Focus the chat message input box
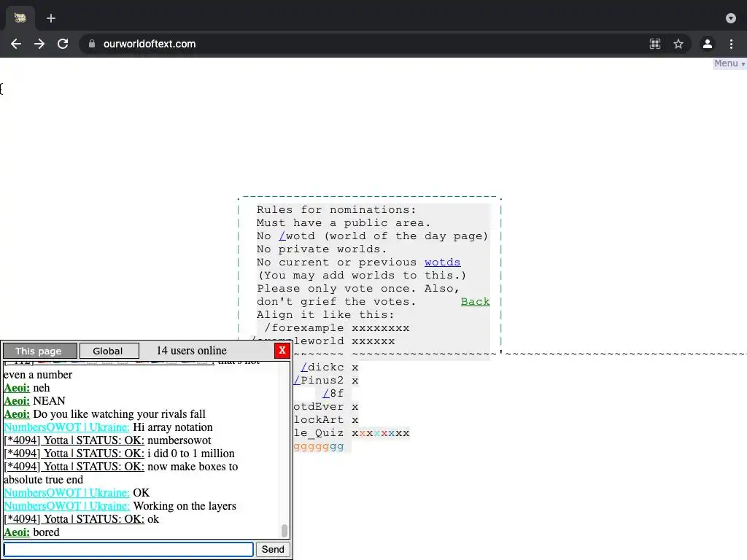The height and width of the screenshot is (560, 747). 128,549
